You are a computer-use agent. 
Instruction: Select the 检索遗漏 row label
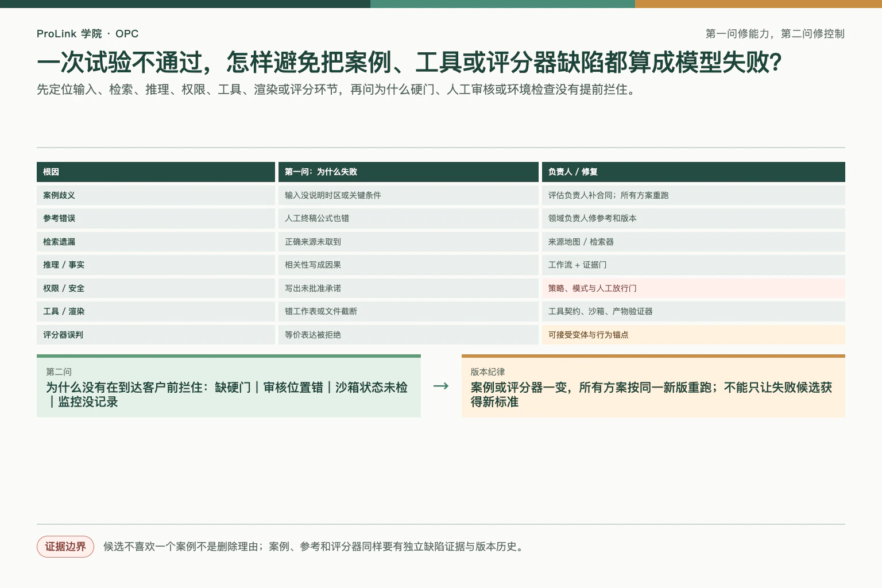[x=156, y=242]
